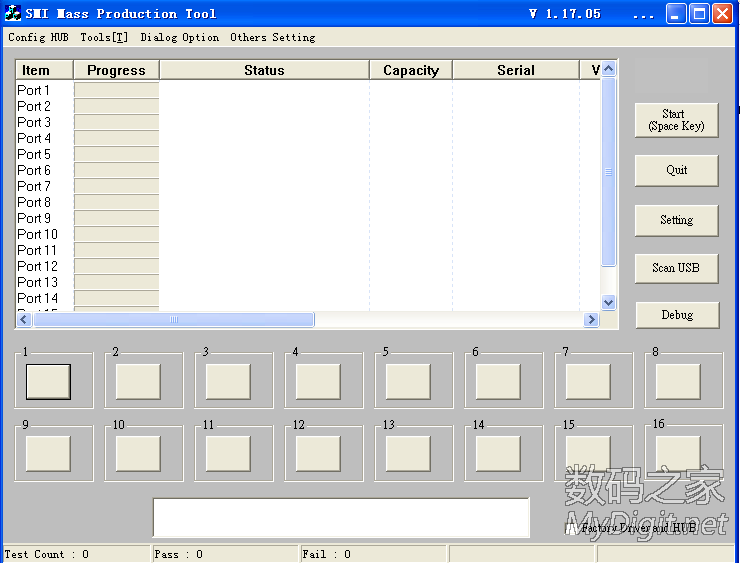This screenshot has width=740, height=563.
Task: Minimize the SMI Mass Production Tool window
Action: click(x=676, y=14)
